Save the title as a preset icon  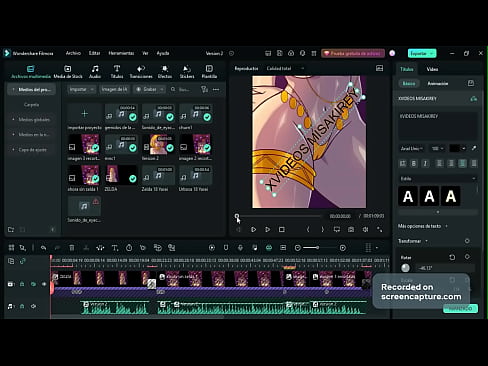471,83
